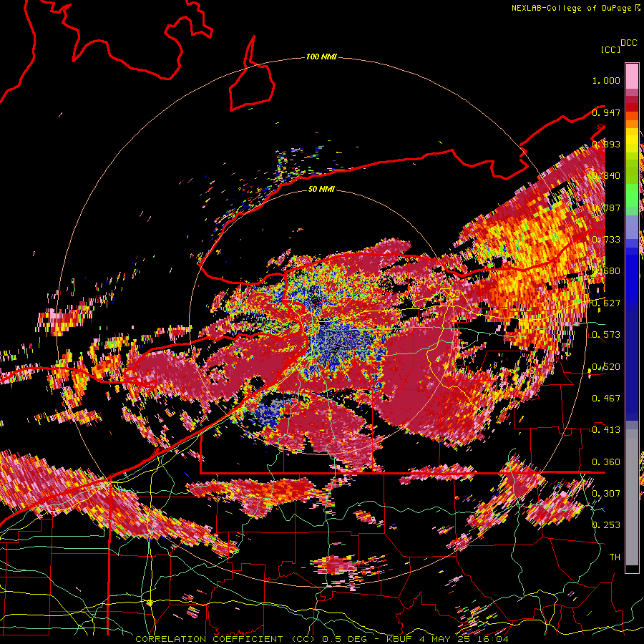Click the 0.307 scale value
The image size is (644, 644).
606,494
